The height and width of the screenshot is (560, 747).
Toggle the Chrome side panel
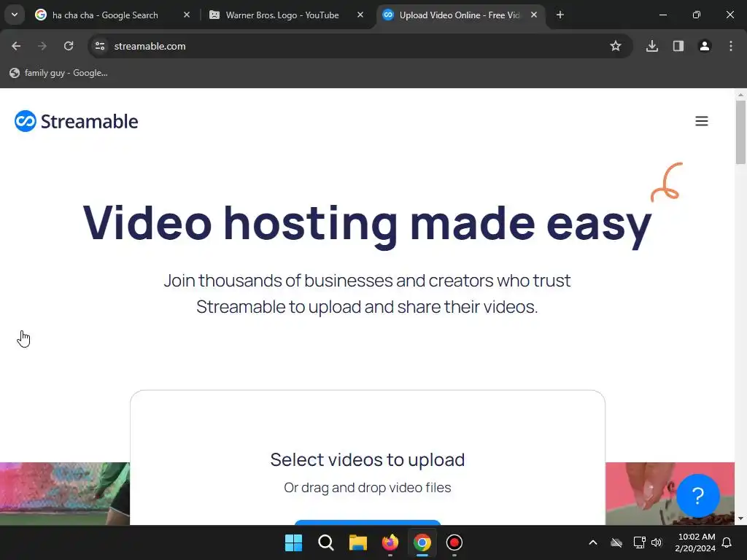coord(678,46)
